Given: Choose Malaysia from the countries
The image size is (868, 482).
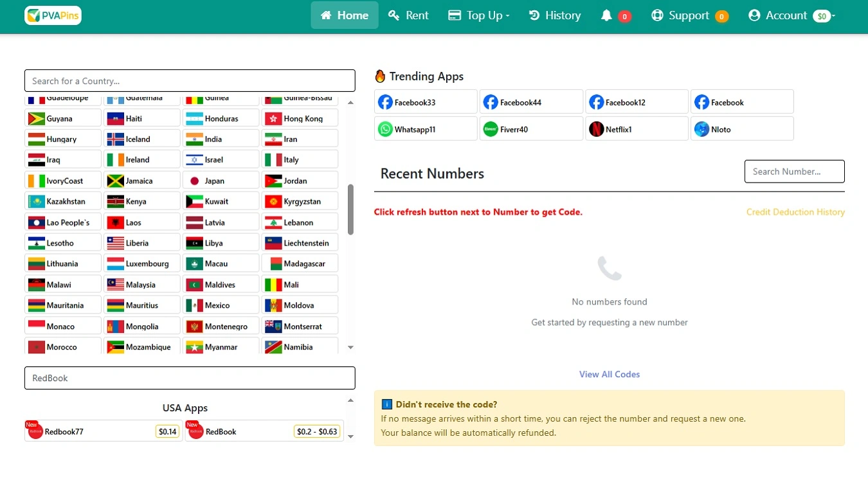Looking at the screenshot, I should (142, 285).
